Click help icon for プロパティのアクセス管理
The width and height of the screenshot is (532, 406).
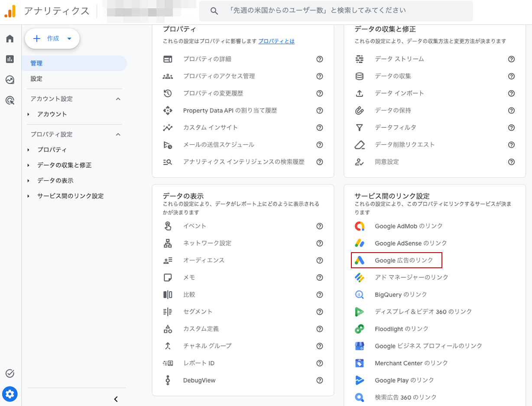320,76
